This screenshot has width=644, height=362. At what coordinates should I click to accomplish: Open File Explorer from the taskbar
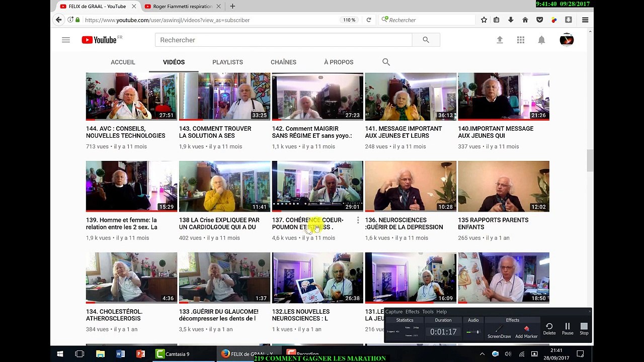[x=100, y=353]
